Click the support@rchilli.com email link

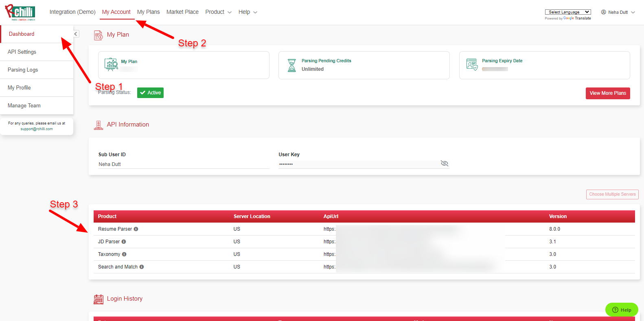tap(37, 129)
